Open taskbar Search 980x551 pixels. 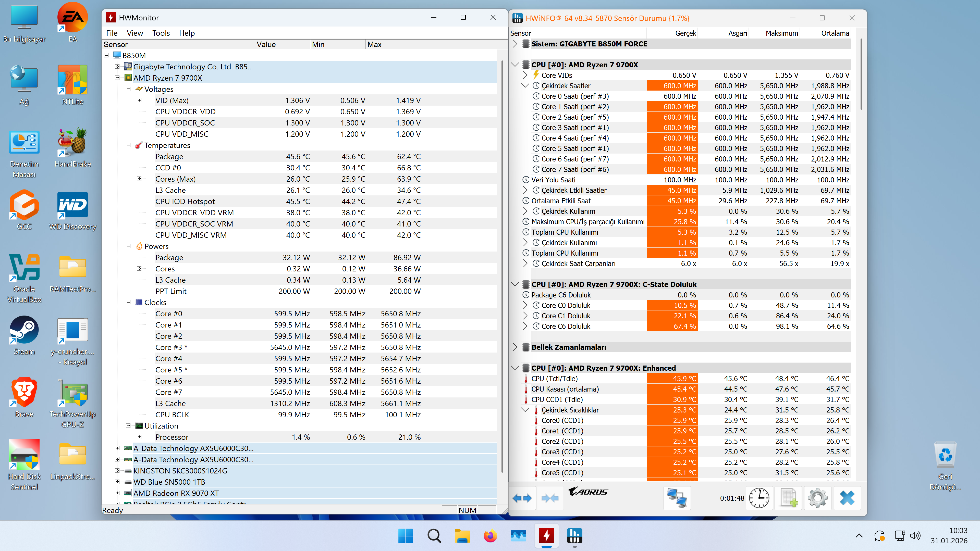(x=434, y=536)
